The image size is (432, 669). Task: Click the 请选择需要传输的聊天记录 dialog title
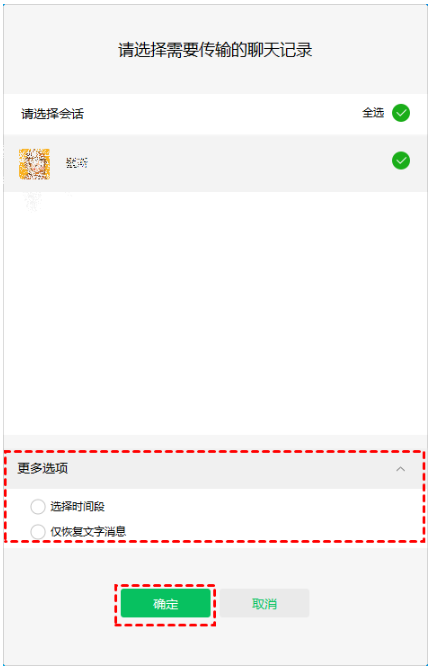point(215,50)
